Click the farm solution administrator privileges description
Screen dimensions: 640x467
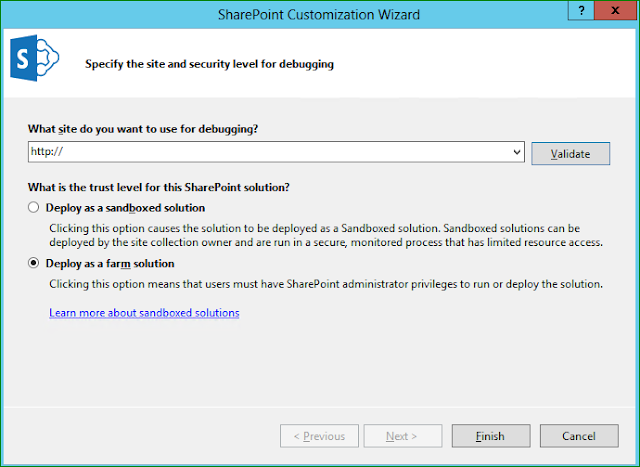[326, 284]
